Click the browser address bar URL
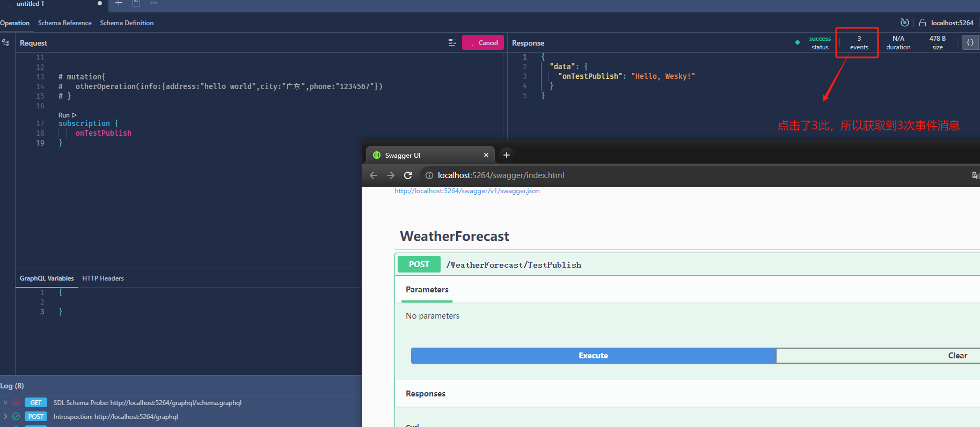The height and width of the screenshot is (427, 980). point(501,175)
